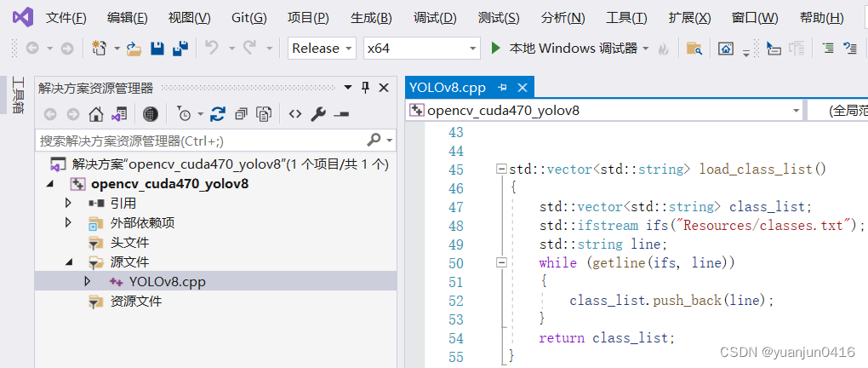Collapse opencv_cuda470_yolov8 project node
The image size is (868, 368).
click(50, 184)
